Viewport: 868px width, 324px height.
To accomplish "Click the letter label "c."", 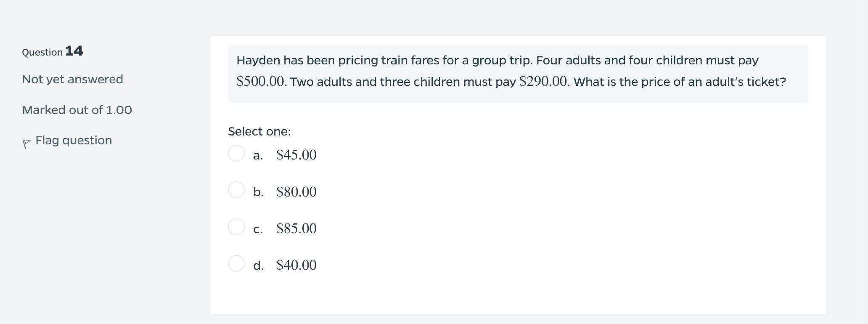I will tap(258, 229).
